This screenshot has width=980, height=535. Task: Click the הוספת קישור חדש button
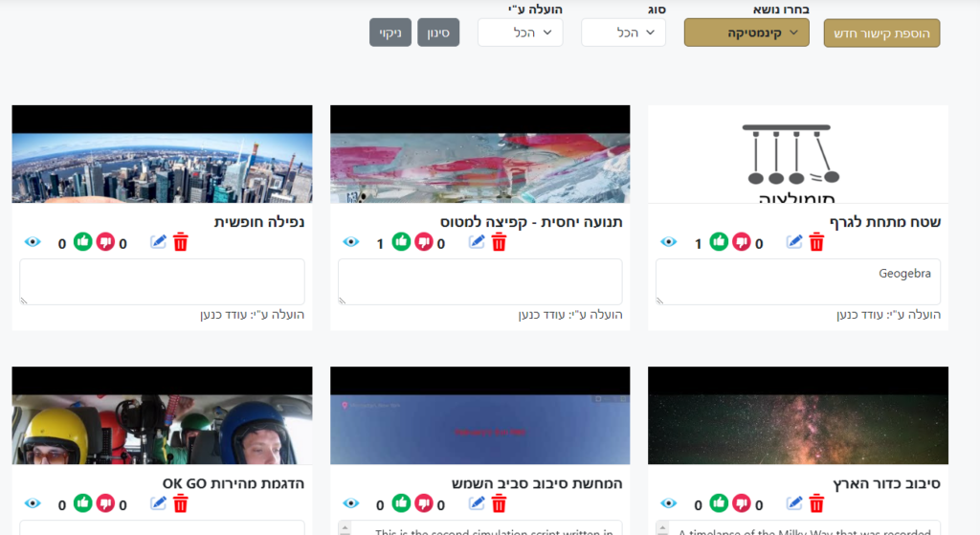pos(881,33)
